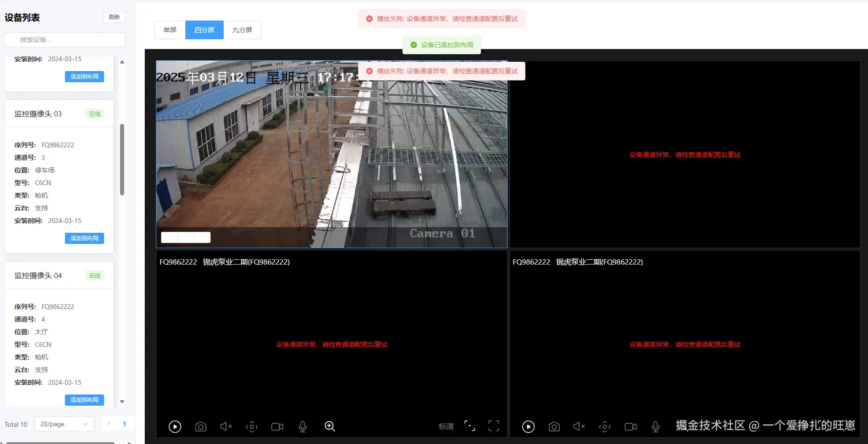Click the 设备列表 heading

[22, 17]
